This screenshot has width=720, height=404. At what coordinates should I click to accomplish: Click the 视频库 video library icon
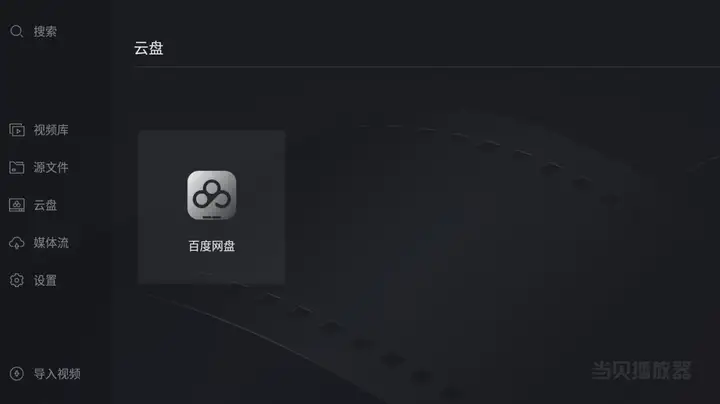(17, 130)
